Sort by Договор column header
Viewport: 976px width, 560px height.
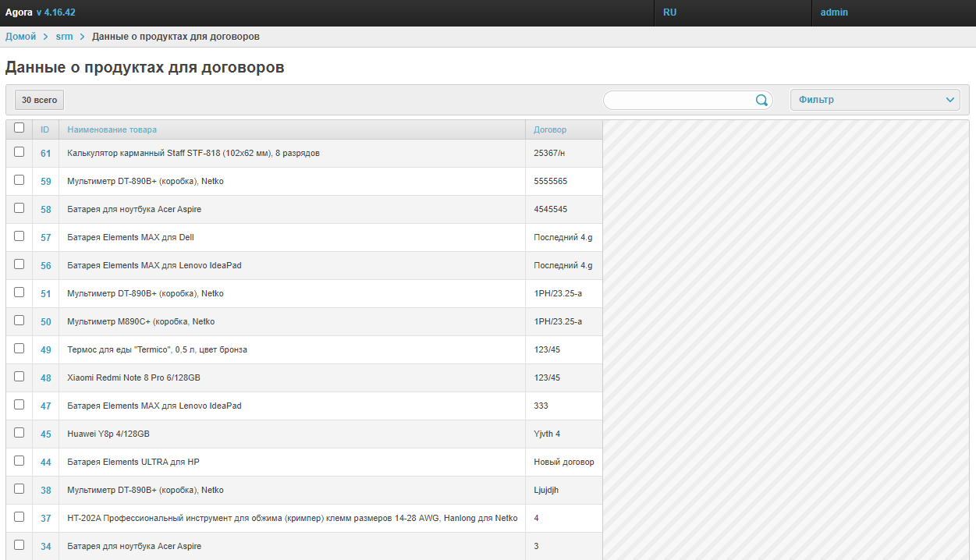tap(550, 129)
